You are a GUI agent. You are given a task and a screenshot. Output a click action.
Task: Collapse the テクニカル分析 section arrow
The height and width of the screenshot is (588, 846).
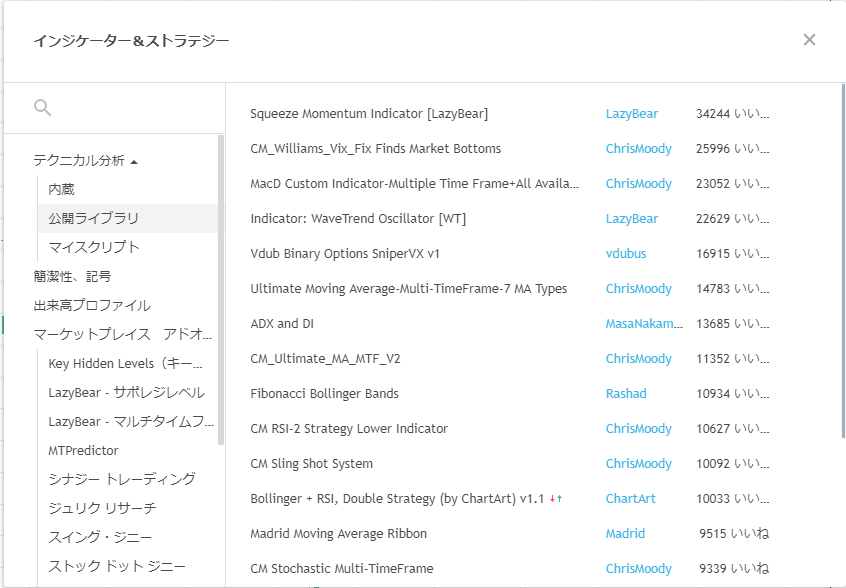pyautogui.click(x=134, y=161)
